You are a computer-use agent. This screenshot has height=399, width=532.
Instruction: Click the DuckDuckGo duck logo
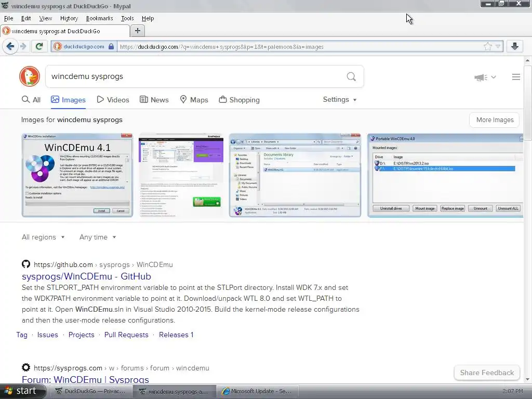point(30,76)
